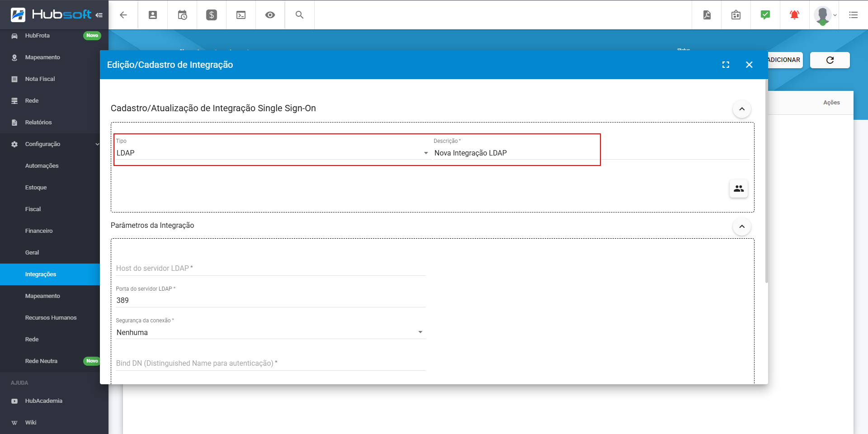Open the red alarm notifications bell
The height and width of the screenshot is (434, 868).
(794, 15)
